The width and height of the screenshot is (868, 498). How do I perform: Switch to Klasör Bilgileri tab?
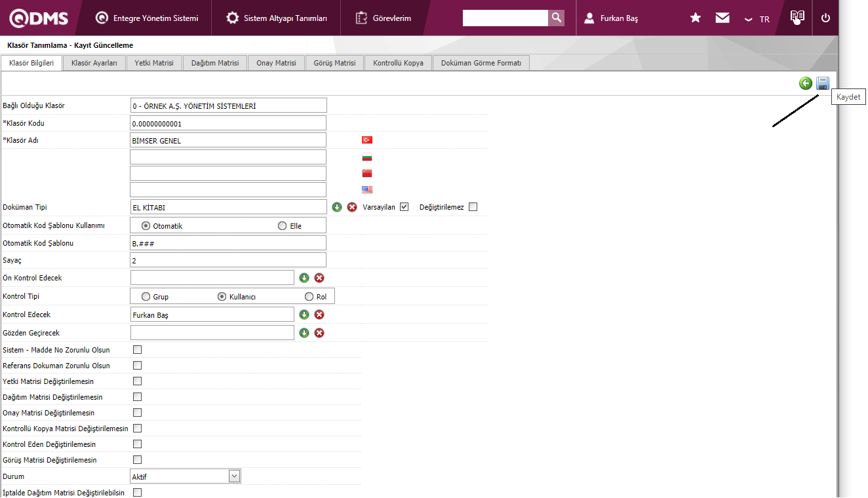(31, 63)
